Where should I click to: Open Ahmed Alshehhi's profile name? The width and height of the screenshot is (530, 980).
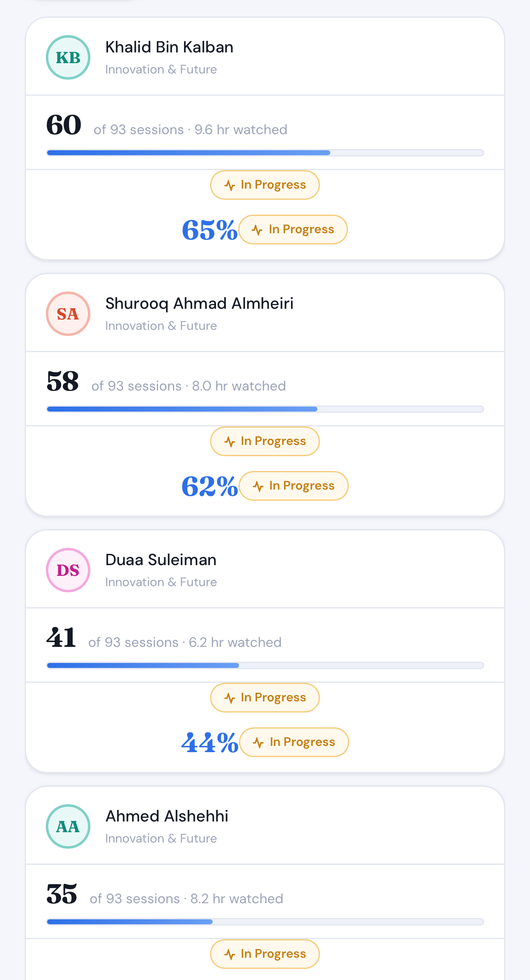point(167,816)
